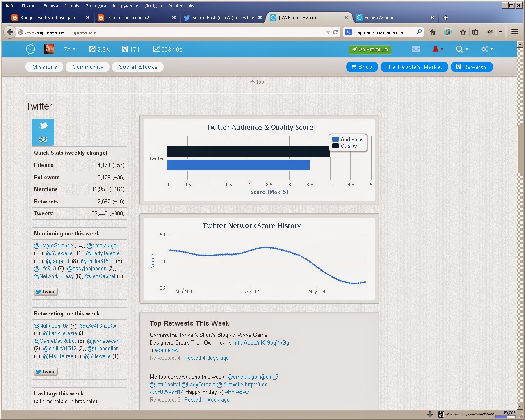Open the settings gears dropdown
This screenshot has height=420, width=525.
pyautogui.click(x=487, y=49)
